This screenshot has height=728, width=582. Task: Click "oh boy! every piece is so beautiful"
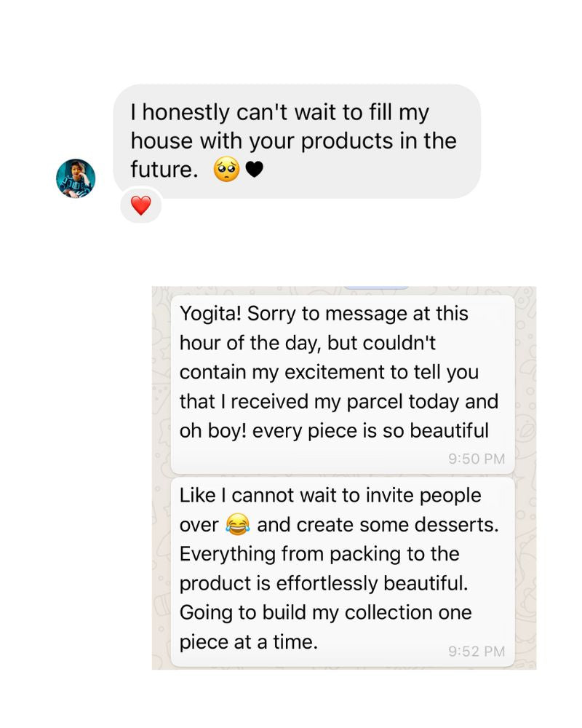coord(334,430)
